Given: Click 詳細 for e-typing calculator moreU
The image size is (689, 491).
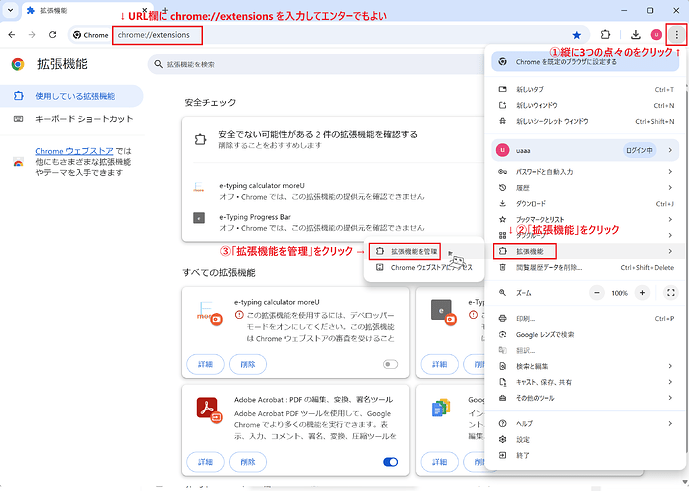Looking at the screenshot, I should [206, 364].
